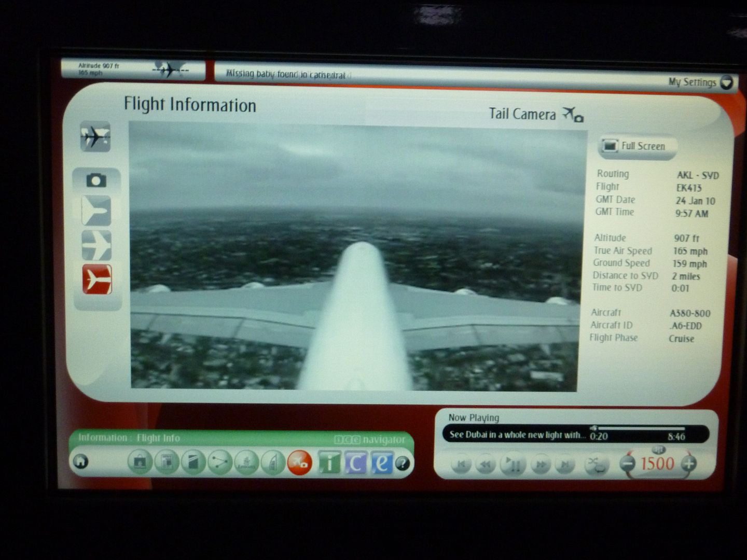The width and height of the screenshot is (747, 560).
Task: Open the Emirates logo icon
Action: 247,461
